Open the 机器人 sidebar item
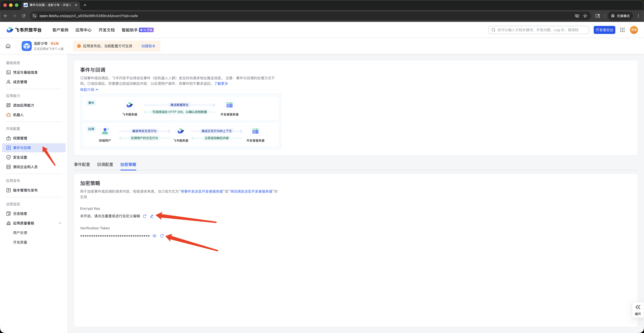 tap(18, 115)
